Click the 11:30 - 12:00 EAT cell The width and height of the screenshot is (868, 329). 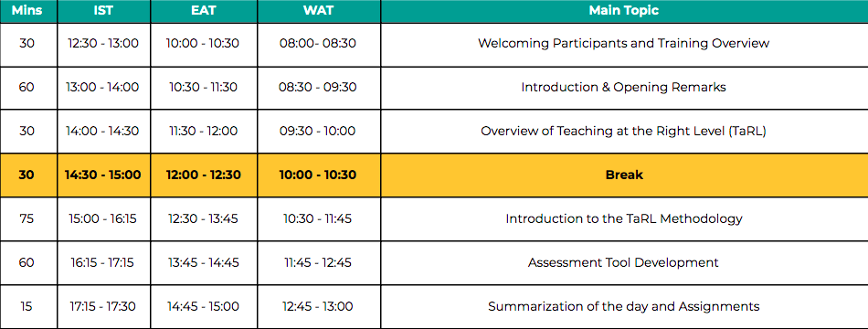[204, 132]
